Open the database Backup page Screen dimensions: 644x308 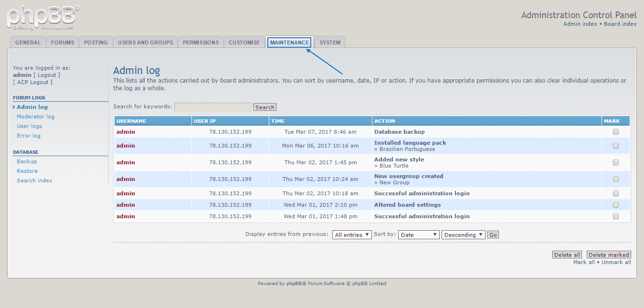[x=26, y=161]
